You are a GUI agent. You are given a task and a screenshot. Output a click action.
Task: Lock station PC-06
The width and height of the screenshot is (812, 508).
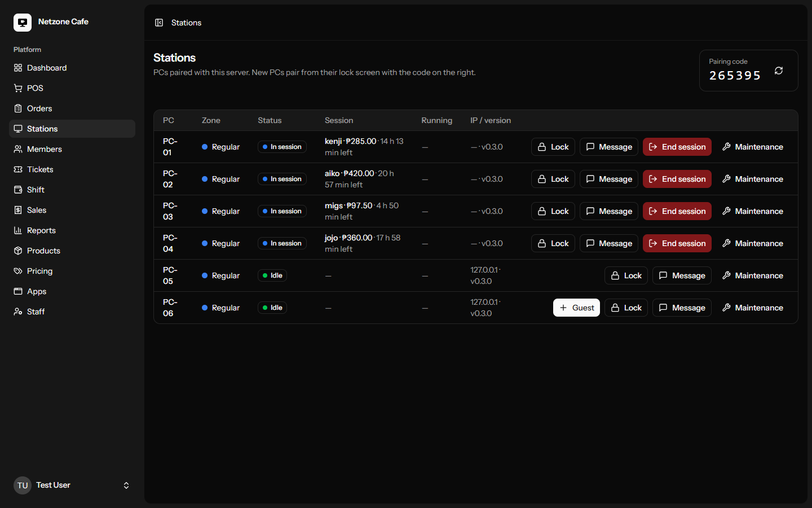[x=626, y=308]
